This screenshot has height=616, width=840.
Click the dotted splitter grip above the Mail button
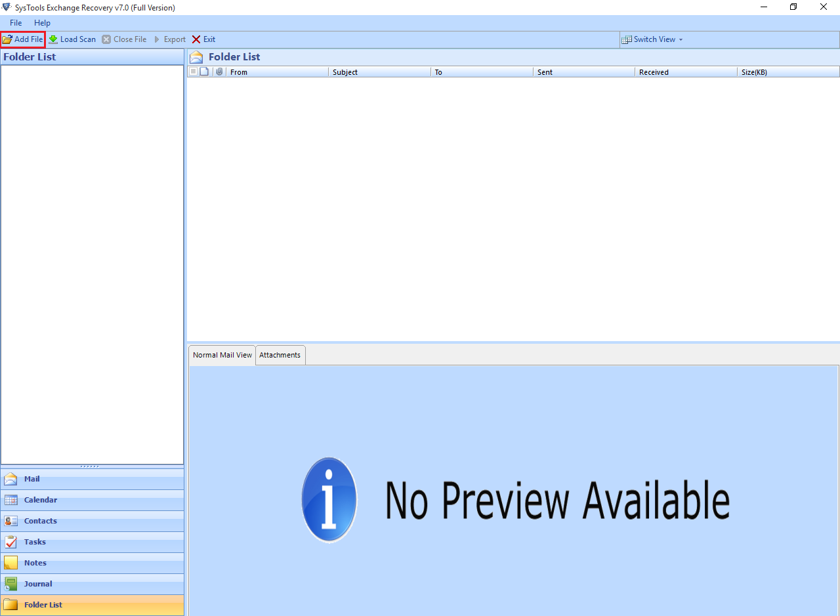89,466
